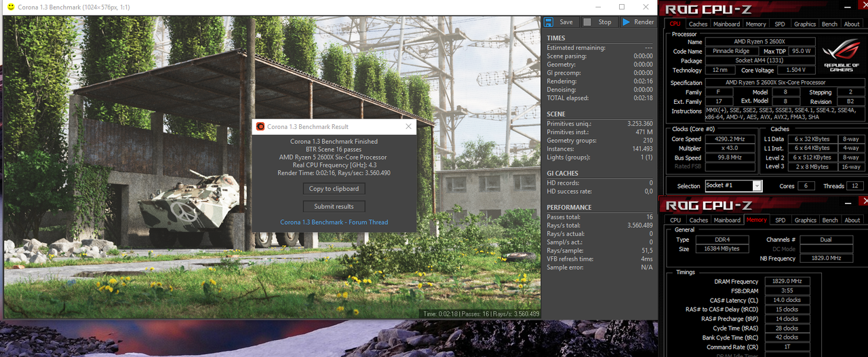Click the Bus Speed value 99.8 MHz

(x=730, y=157)
